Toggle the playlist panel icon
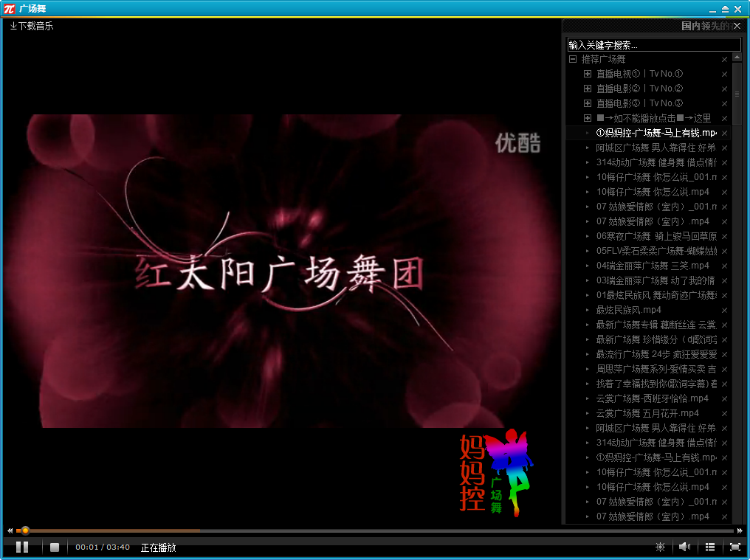Image resolution: width=750 pixels, height=560 pixels. (710, 547)
